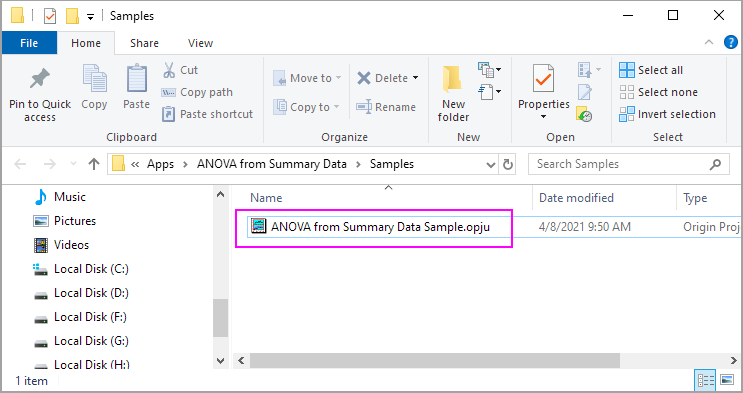The image size is (743, 393).
Task: Open Music in navigation pane
Action: [60, 197]
